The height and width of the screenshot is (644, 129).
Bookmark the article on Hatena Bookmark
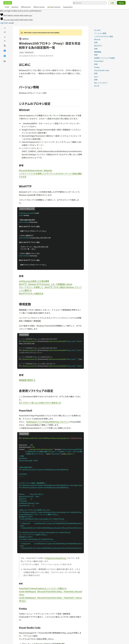point(5,56)
